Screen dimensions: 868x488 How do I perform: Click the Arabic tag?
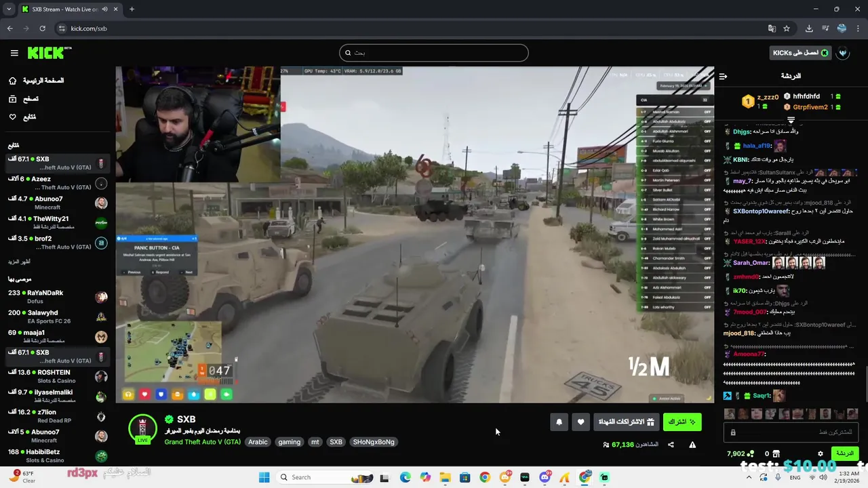point(258,442)
